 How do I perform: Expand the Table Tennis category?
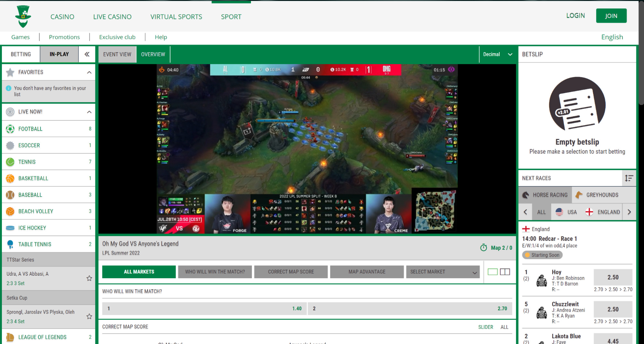coord(49,244)
